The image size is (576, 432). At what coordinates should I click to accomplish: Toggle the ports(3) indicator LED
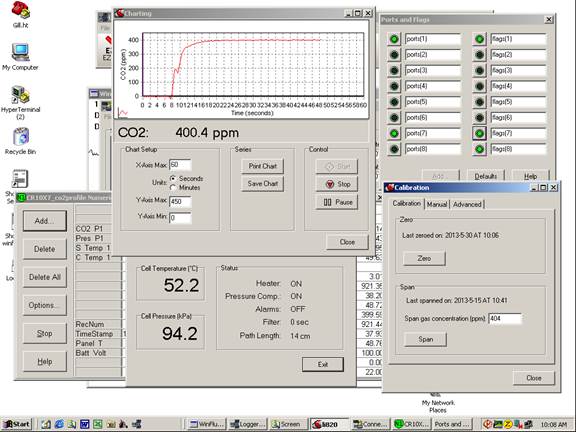(394, 71)
